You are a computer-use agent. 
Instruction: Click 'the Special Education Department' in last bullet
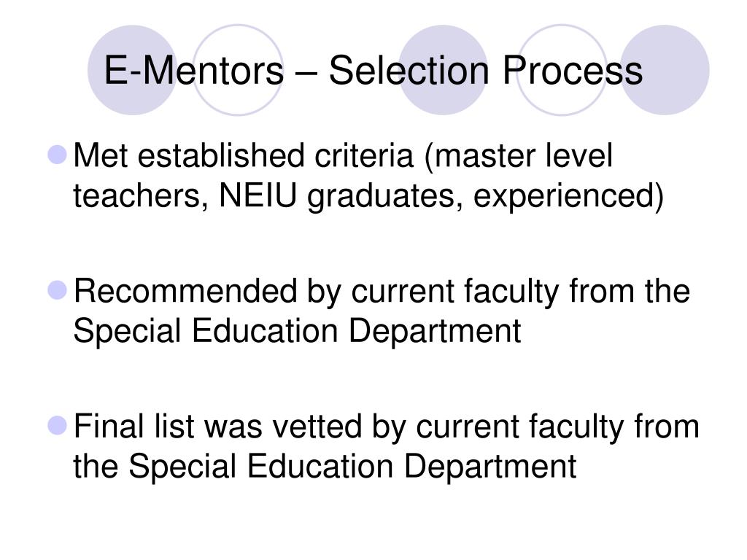coord(325,466)
